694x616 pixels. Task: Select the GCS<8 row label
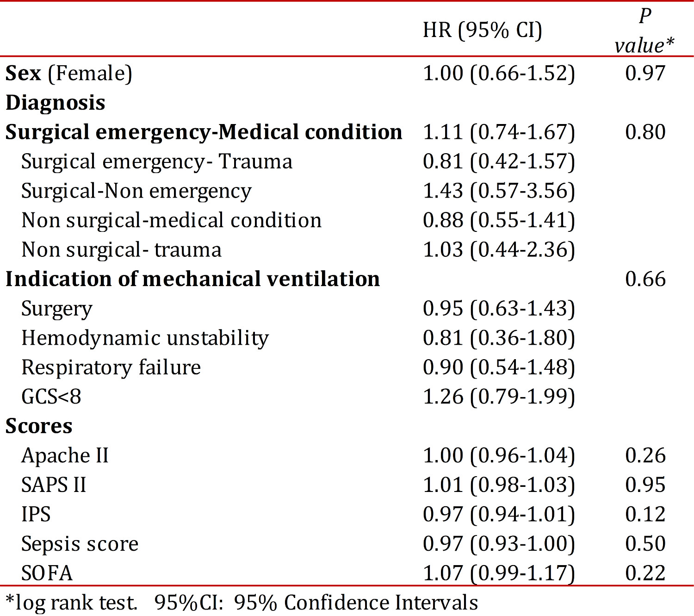click(x=51, y=397)
